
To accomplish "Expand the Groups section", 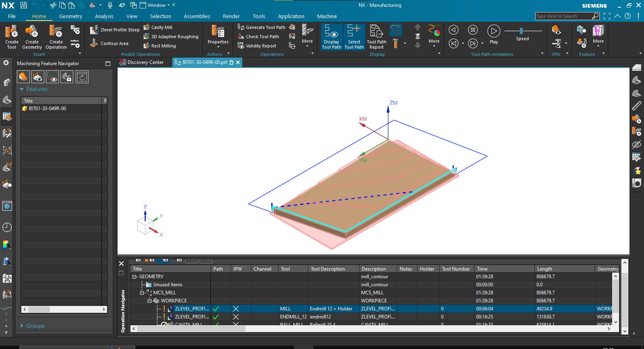I will 22,326.
